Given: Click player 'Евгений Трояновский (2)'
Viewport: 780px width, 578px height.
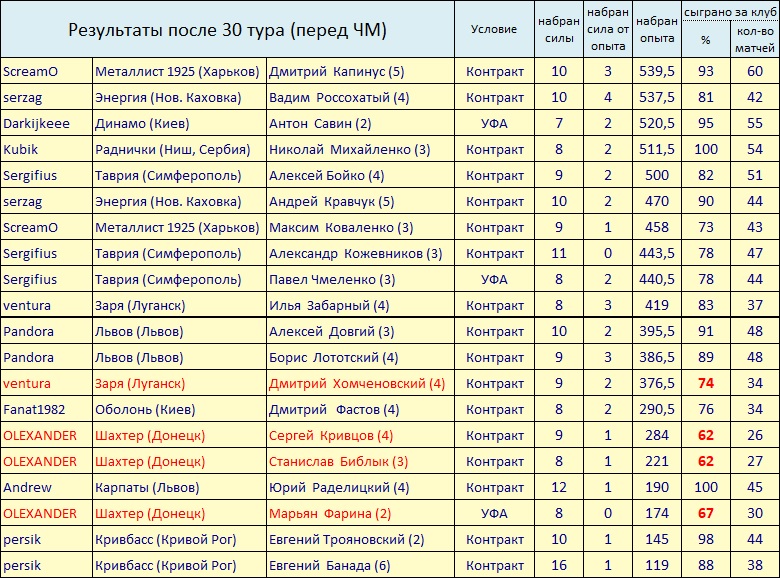Looking at the screenshot, I should [x=347, y=540].
